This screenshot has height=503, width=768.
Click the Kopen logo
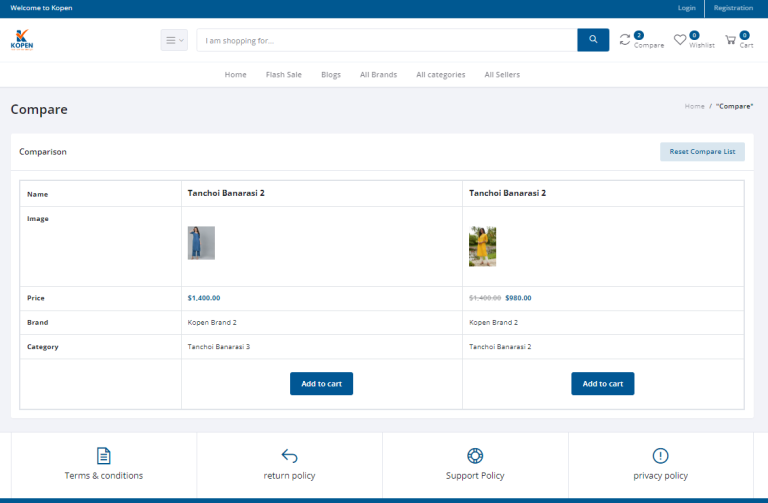point(22,39)
